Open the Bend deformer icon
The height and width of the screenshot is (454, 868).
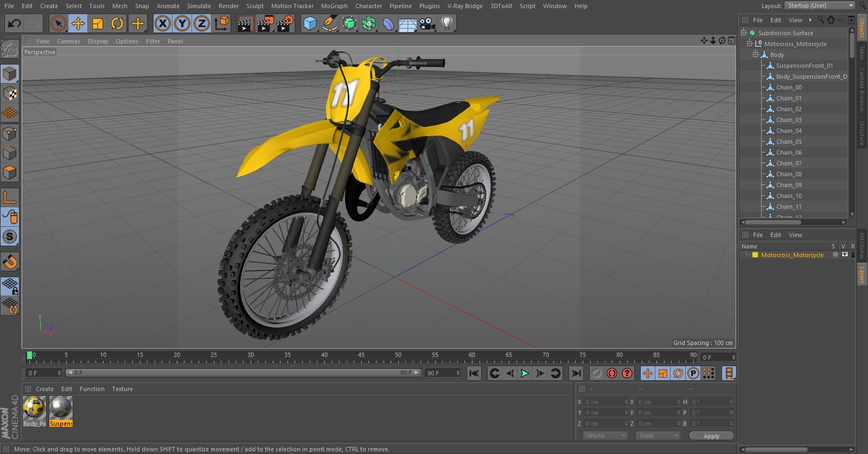pyautogui.click(x=388, y=23)
